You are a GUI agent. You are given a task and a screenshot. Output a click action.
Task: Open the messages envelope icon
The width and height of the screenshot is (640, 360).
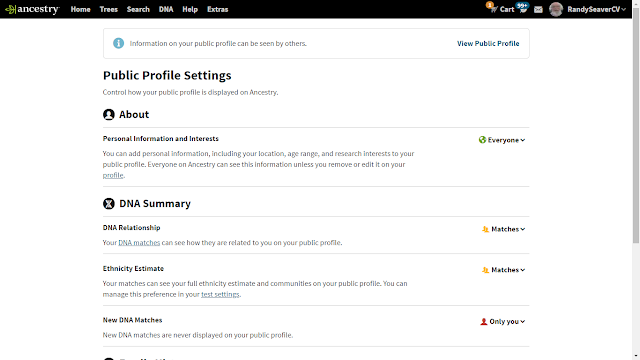point(538,9)
